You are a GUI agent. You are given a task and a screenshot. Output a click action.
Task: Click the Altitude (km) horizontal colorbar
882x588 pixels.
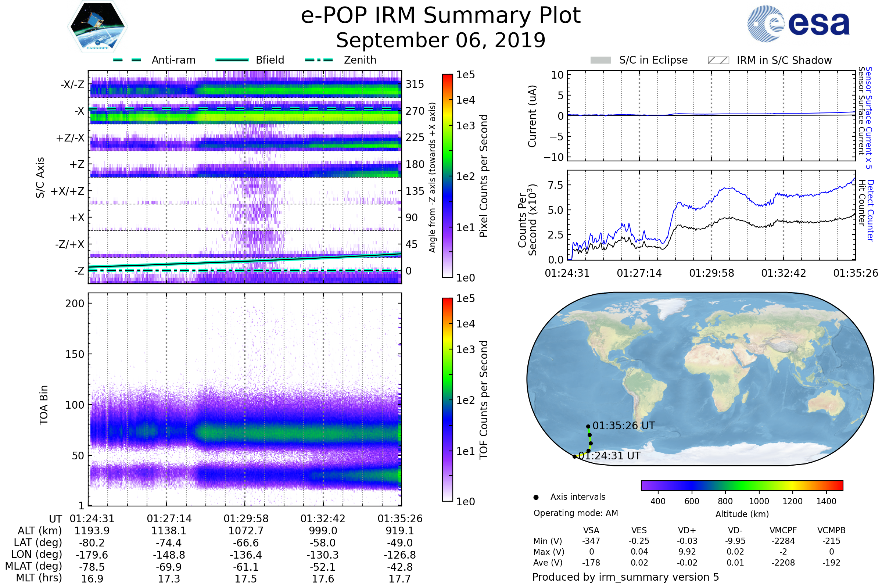point(742,485)
